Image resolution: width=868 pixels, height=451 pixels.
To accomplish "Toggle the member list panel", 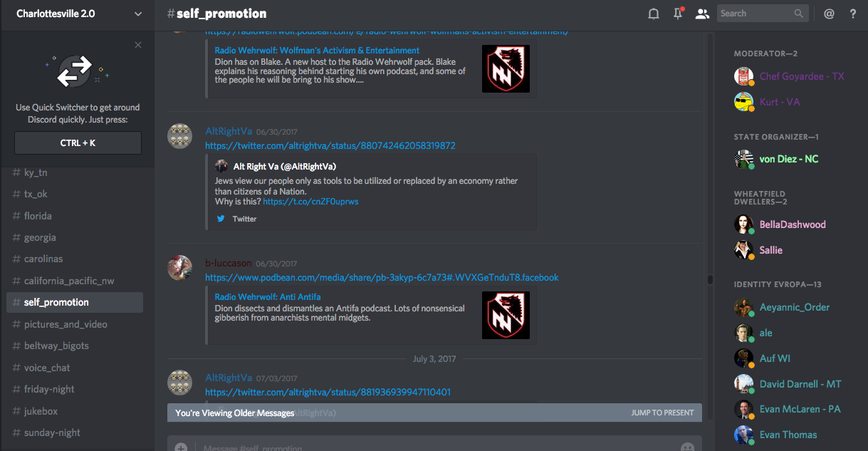I will point(702,14).
